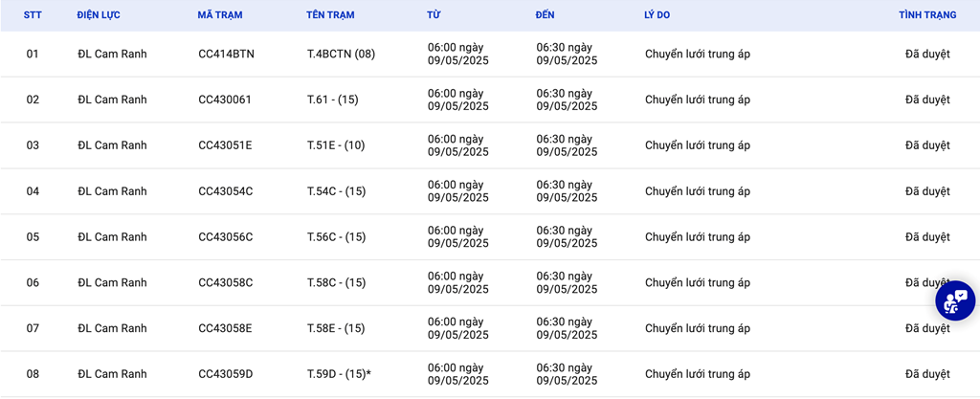Select the ĐIỆN LỰC column header
980x399 pixels.
click(99, 15)
